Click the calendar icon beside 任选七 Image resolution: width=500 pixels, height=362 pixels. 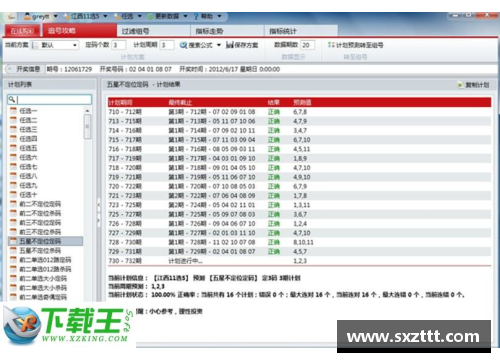coord(13,166)
